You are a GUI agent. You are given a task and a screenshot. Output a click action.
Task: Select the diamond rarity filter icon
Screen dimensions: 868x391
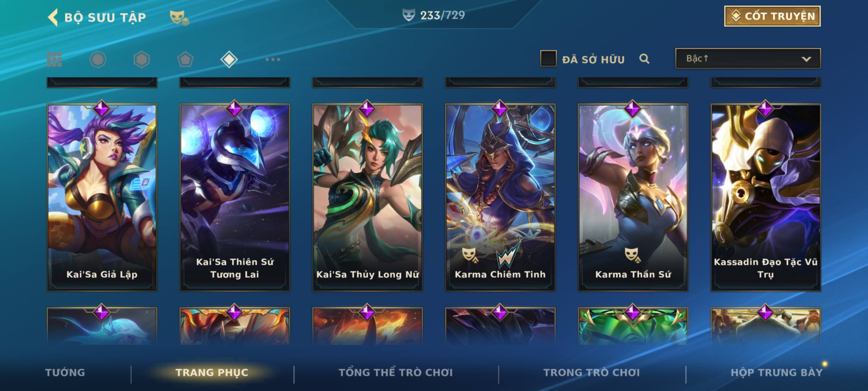[229, 59]
